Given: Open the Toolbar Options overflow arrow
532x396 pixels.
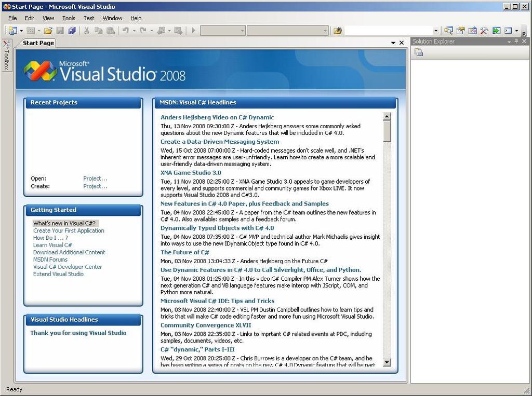Looking at the screenshot, I should pyautogui.click(x=524, y=33).
